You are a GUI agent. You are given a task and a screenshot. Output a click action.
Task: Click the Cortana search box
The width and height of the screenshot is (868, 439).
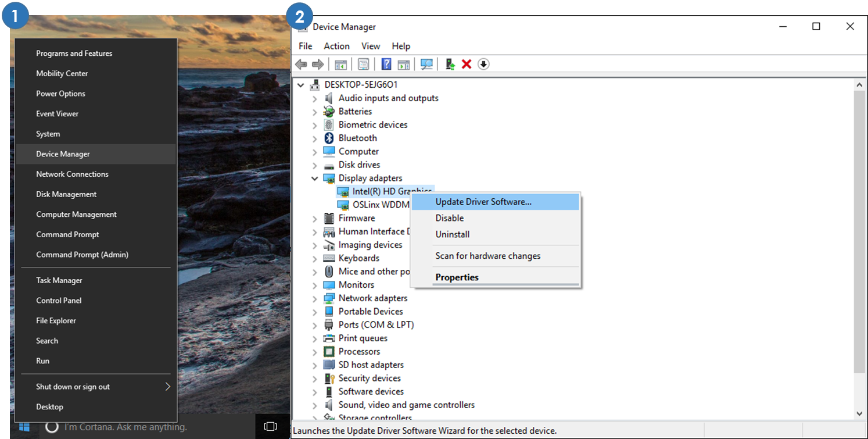[x=125, y=427]
